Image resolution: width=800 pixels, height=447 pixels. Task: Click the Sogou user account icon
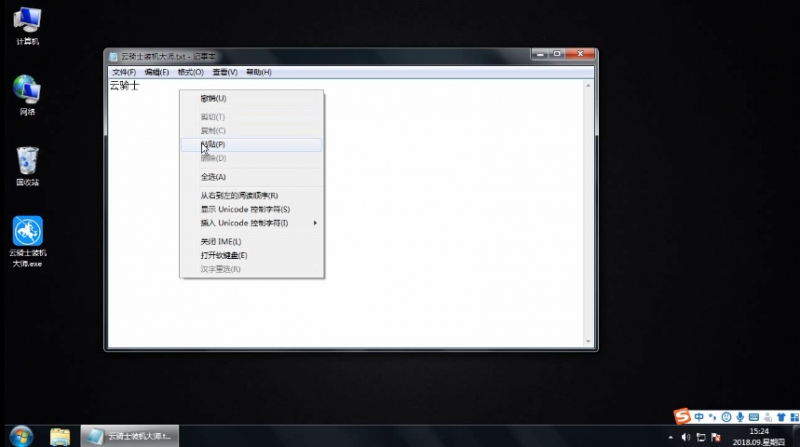(x=767, y=417)
